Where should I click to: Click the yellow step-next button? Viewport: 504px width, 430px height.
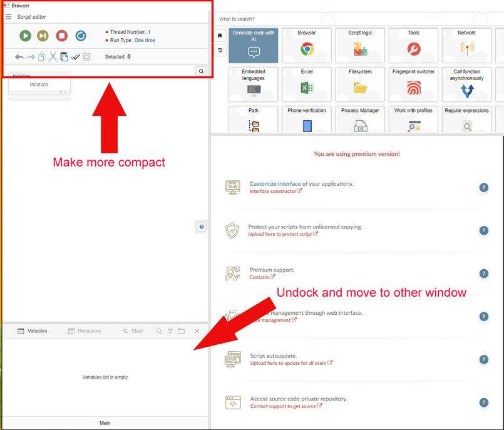click(x=43, y=36)
